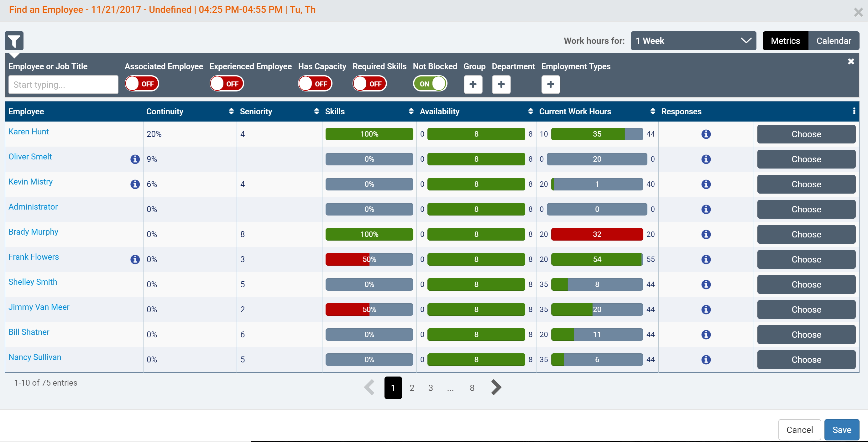Enable the Has Capacity toggle
This screenshot has height=442, width=868.
pyautogui.click(x=315, y=84)
